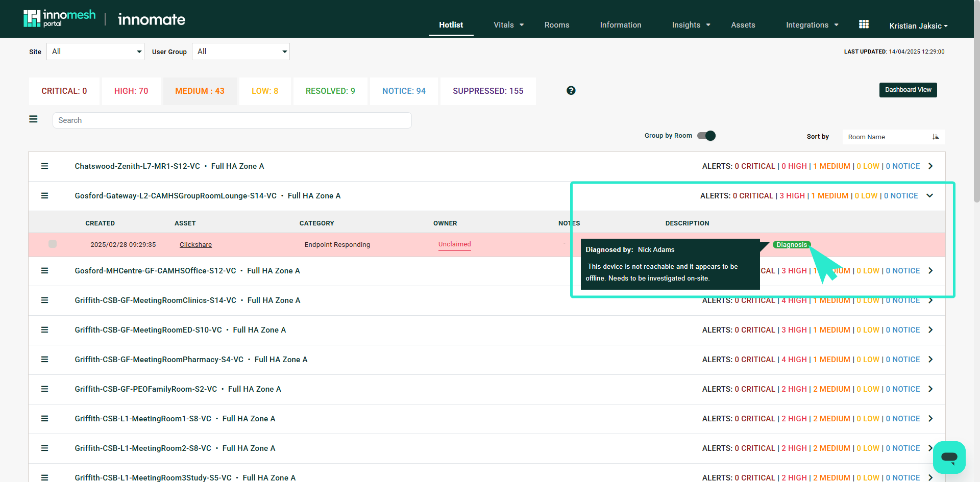Toggle the Group by Room switch
980x482 pixels.
(x=706, y=136)
